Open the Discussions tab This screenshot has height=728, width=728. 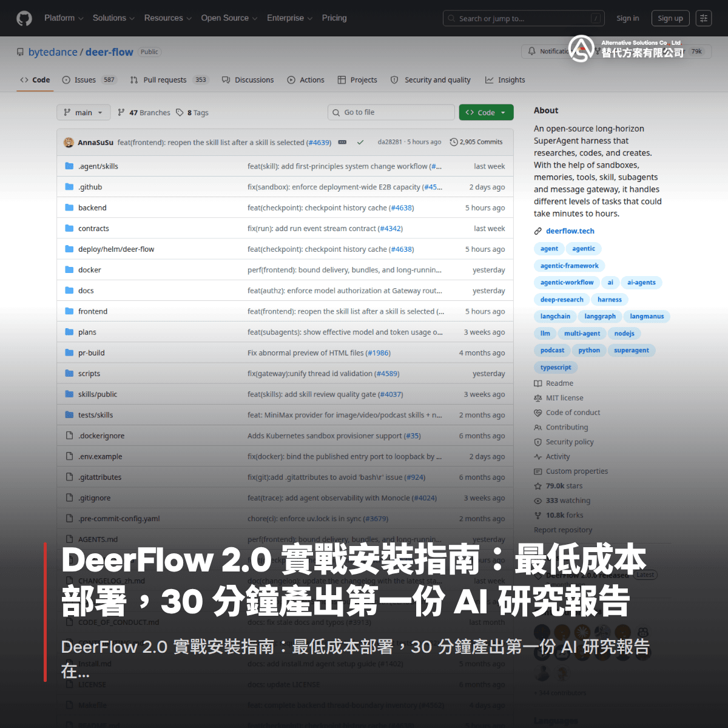pyautogui.click(x=248, y=80)
